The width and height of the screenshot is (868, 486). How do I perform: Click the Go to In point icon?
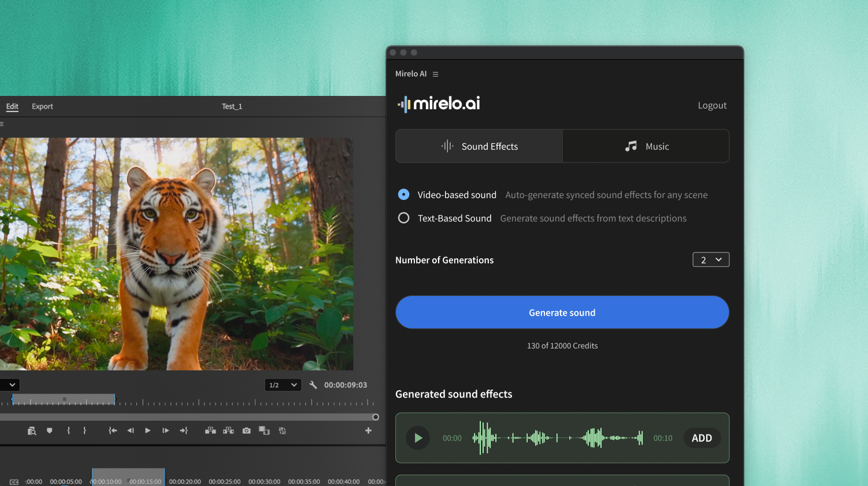click(x=112, y=430)
